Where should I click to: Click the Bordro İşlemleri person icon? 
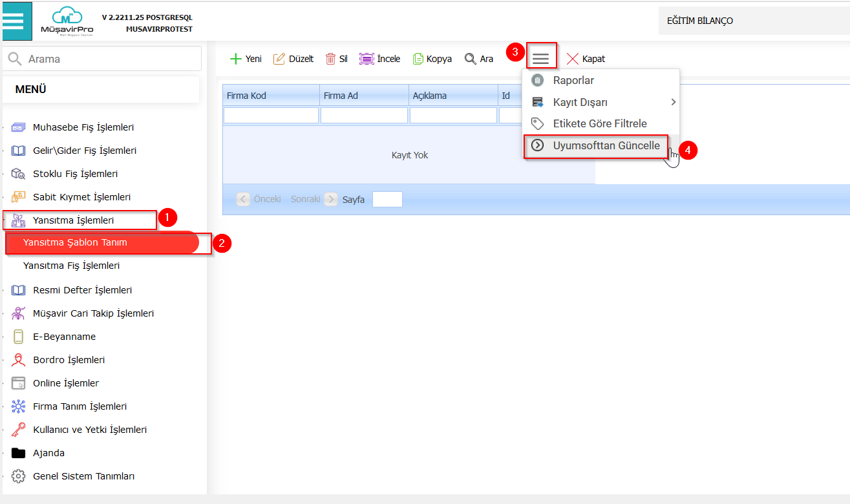(18, 360)
